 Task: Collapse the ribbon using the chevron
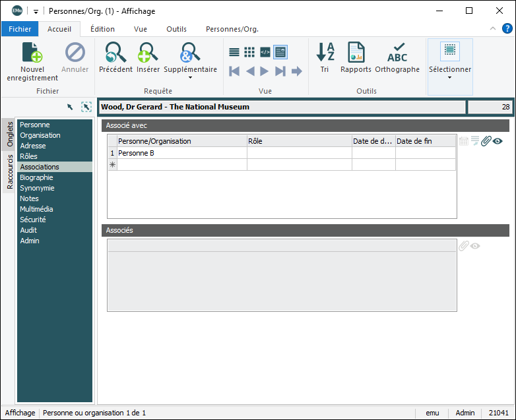pos(493,29)
